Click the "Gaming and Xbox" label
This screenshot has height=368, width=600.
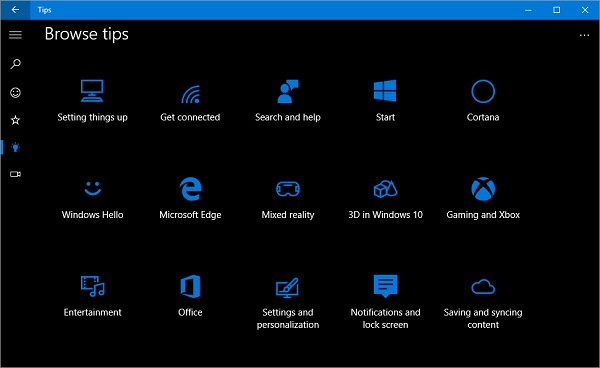click(483, 215)
